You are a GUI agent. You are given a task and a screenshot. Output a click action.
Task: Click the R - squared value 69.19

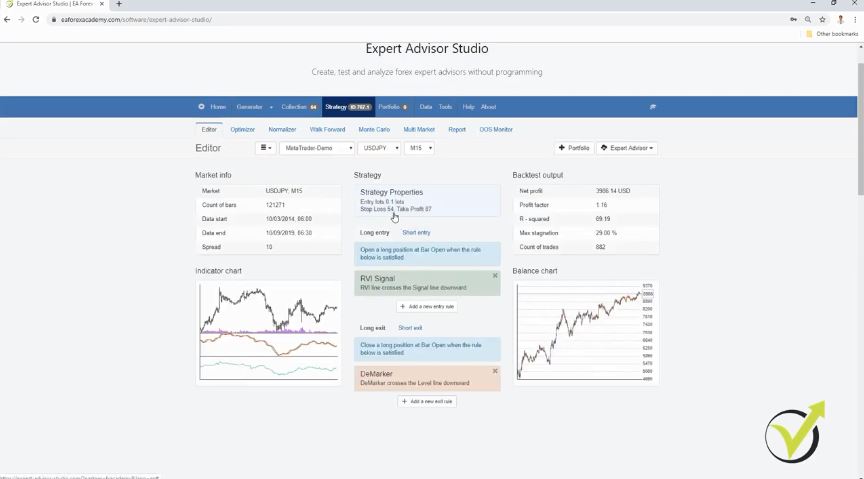(x=603, y=219)
